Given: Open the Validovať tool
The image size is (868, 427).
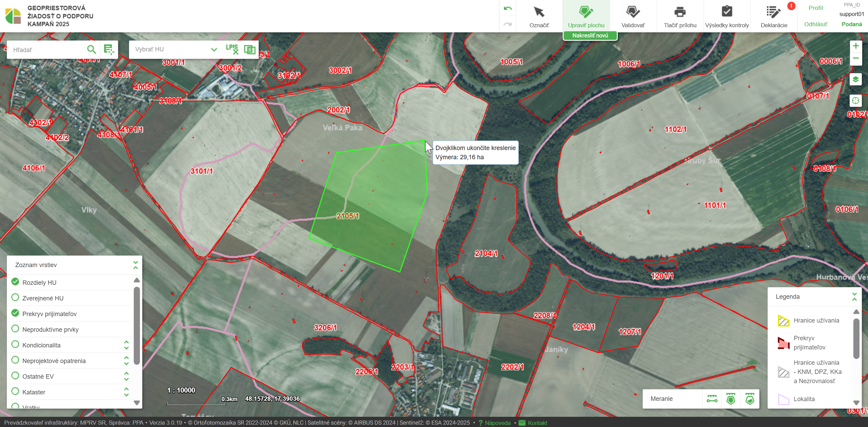Looking at the screenshot, I should (633, 13).
